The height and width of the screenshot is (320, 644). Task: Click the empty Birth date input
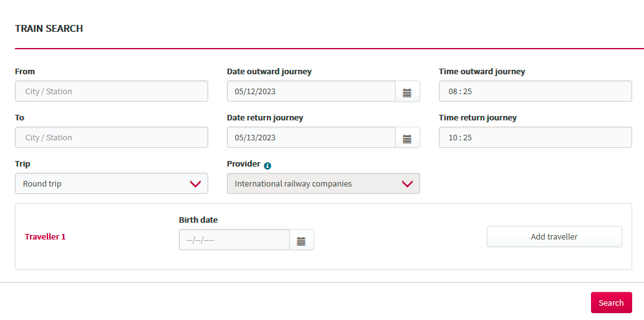tap(234, 240)
